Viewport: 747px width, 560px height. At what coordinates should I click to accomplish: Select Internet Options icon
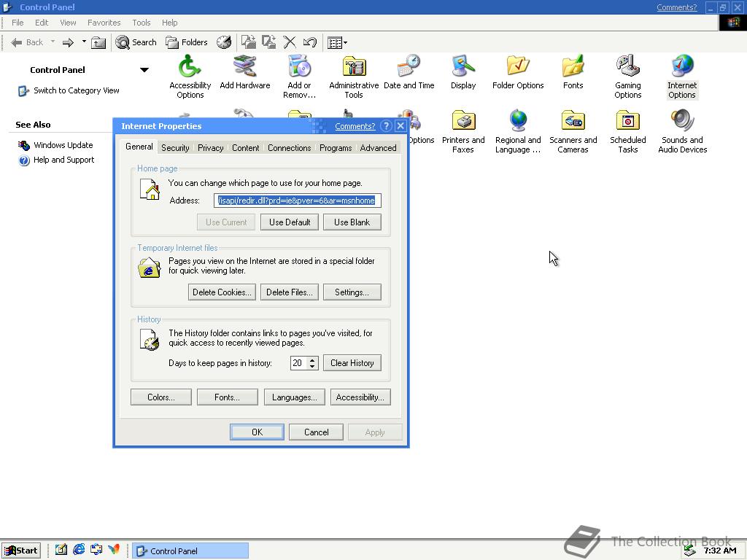coord(682,76)
